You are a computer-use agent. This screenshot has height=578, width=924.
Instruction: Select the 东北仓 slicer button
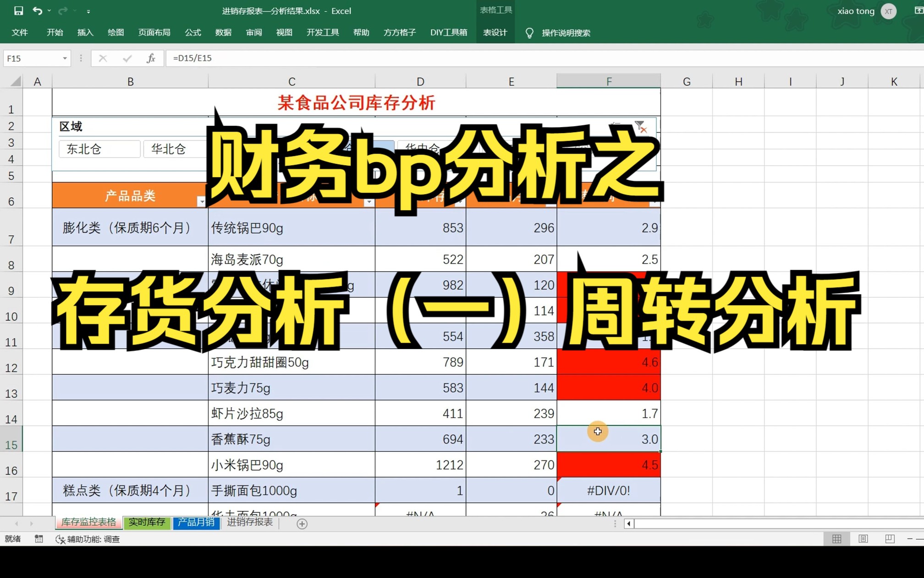pyautogui.click(x=99, y=149)
